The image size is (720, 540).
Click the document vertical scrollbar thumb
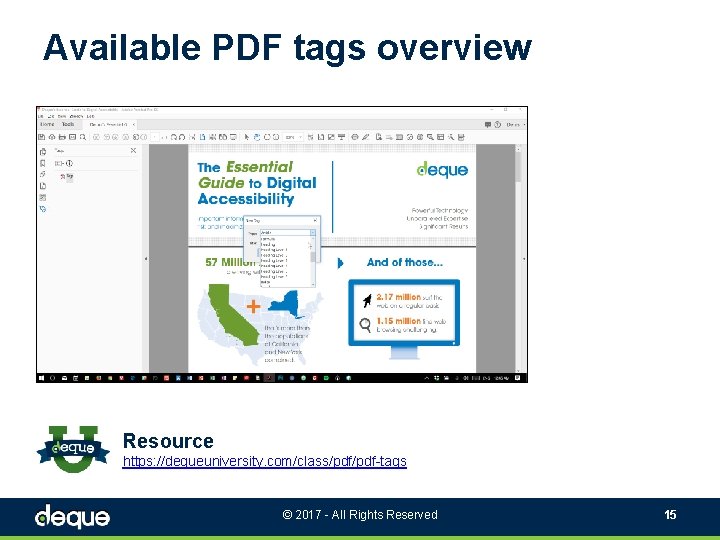(x=518, y=167)
